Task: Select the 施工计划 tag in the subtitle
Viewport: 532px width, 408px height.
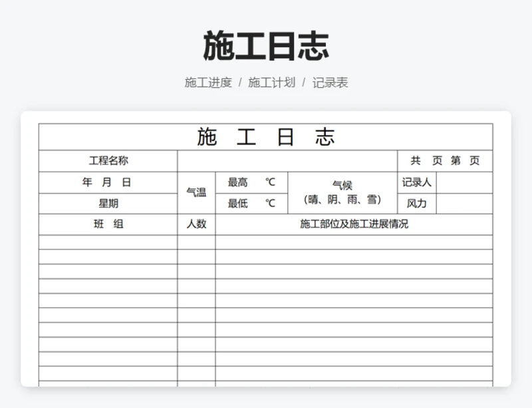Action: click(271, 83)
